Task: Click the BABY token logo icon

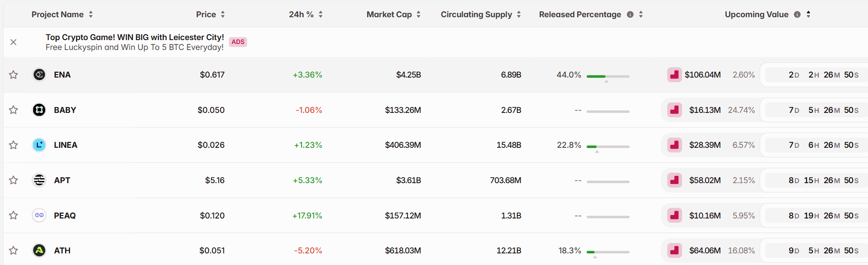Action: [39, 110]
